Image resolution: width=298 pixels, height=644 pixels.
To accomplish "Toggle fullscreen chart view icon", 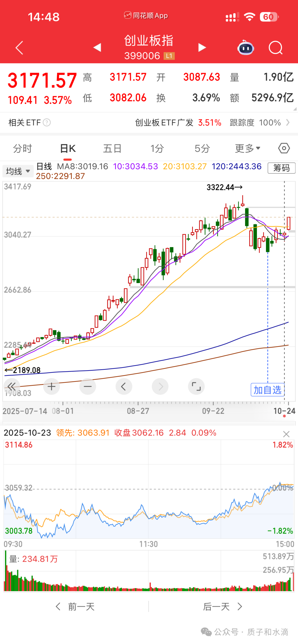I will 196,387.
